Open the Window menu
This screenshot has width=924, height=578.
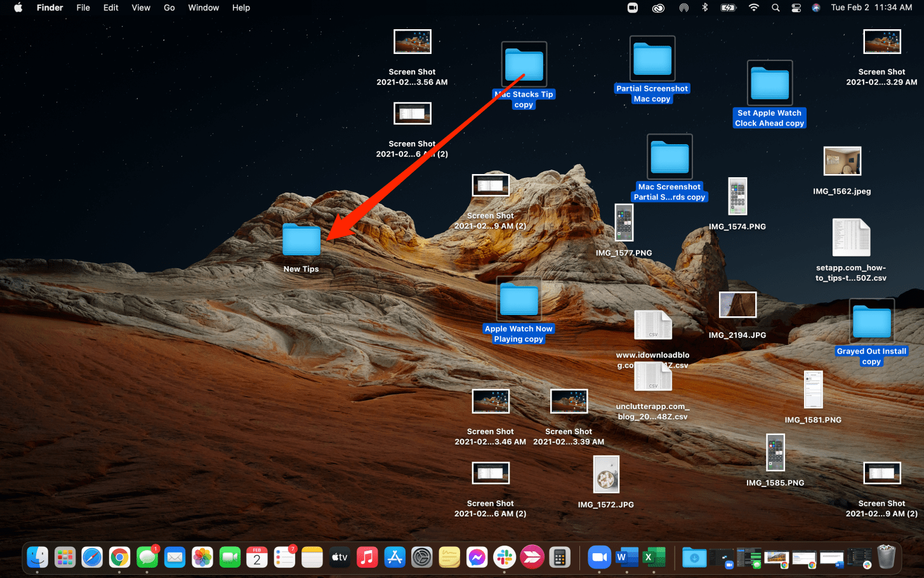pos(204,8)
